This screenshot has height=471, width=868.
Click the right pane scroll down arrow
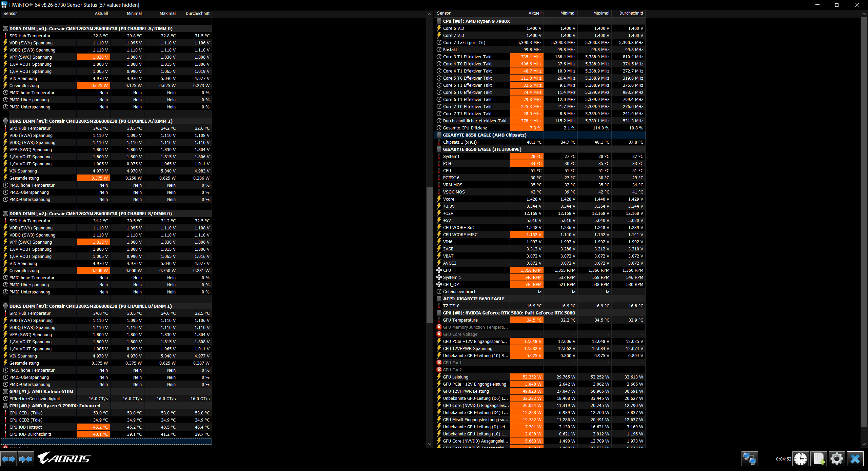(x=864, y=444)
